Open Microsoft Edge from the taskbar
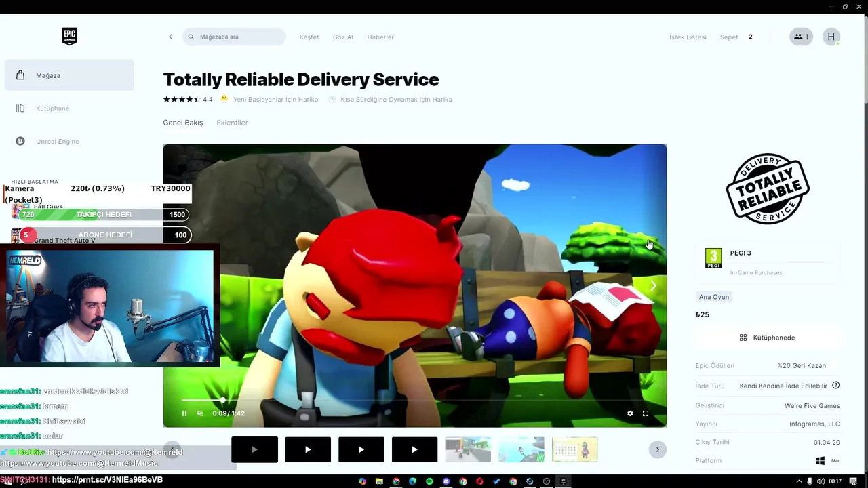The height and width of the screenshot is (488, 868). click(413, 481)
